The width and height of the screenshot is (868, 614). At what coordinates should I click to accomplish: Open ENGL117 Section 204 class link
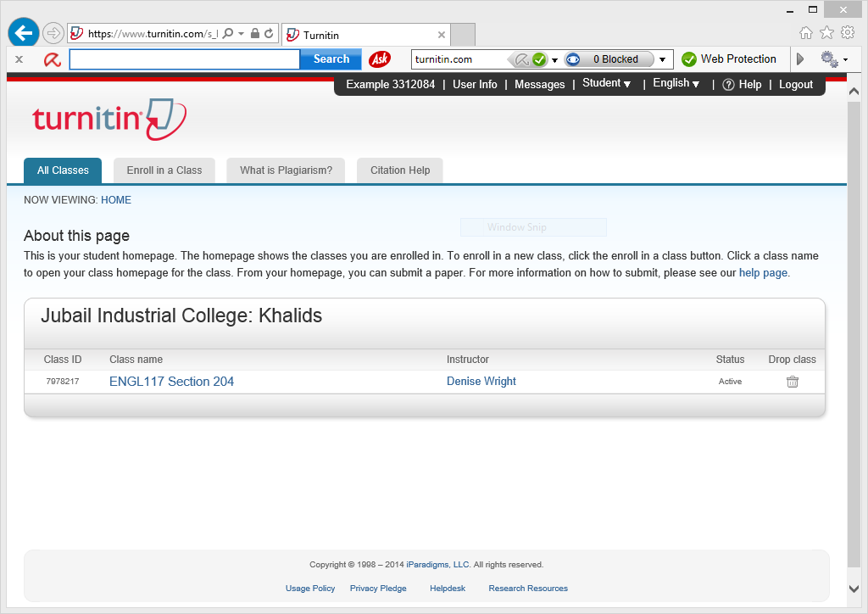(x=171, y=382)
